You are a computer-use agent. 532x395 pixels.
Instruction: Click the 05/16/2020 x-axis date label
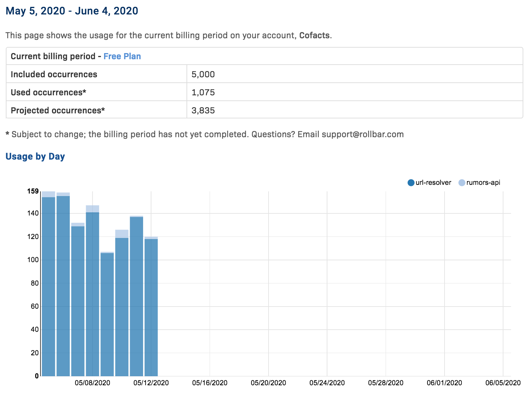coord(210,383)
